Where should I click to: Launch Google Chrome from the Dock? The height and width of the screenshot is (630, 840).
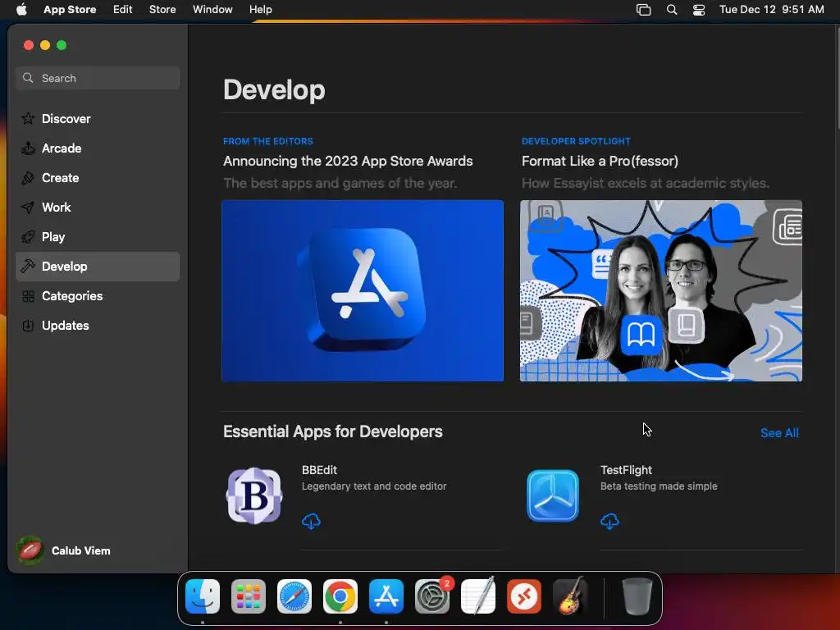pos(340,596)
